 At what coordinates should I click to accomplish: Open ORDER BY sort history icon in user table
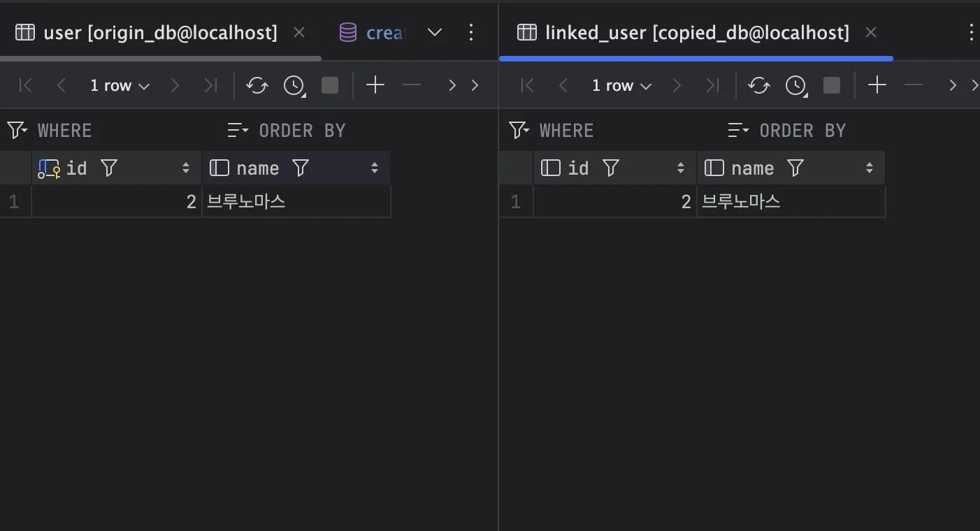pyautogui.click(x=238, y=130)
